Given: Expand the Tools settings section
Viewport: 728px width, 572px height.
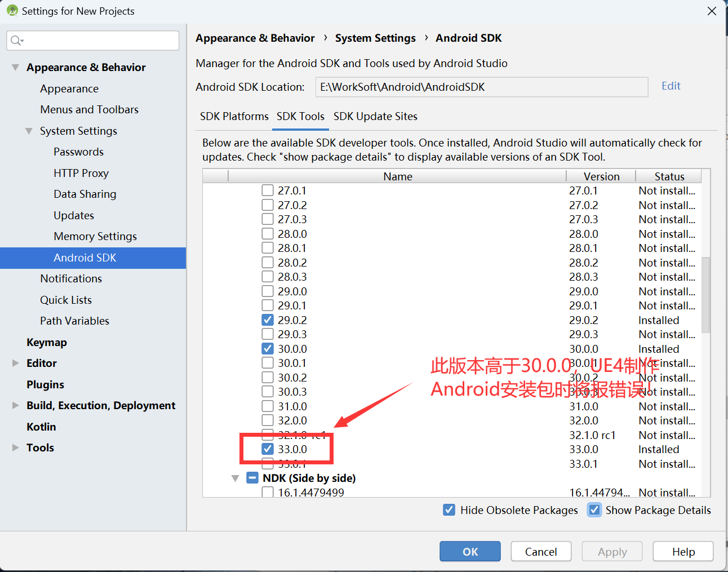Looking at the screenshot, I should click(15, 448).
